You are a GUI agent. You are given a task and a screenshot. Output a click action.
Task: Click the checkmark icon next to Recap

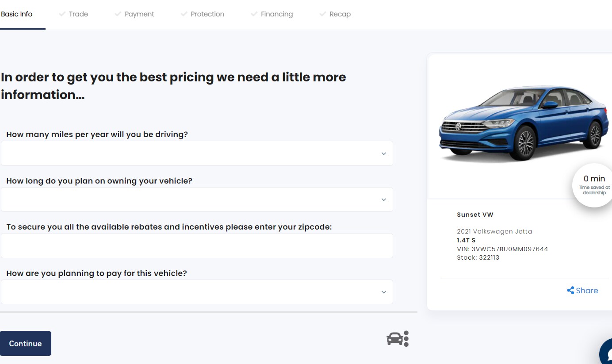click(323, 14)
